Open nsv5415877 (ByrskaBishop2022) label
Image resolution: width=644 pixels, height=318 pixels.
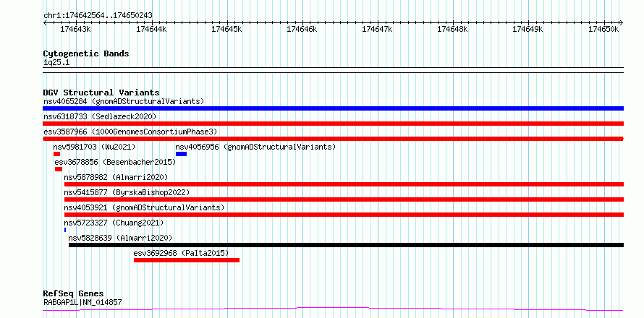point(127,192)
